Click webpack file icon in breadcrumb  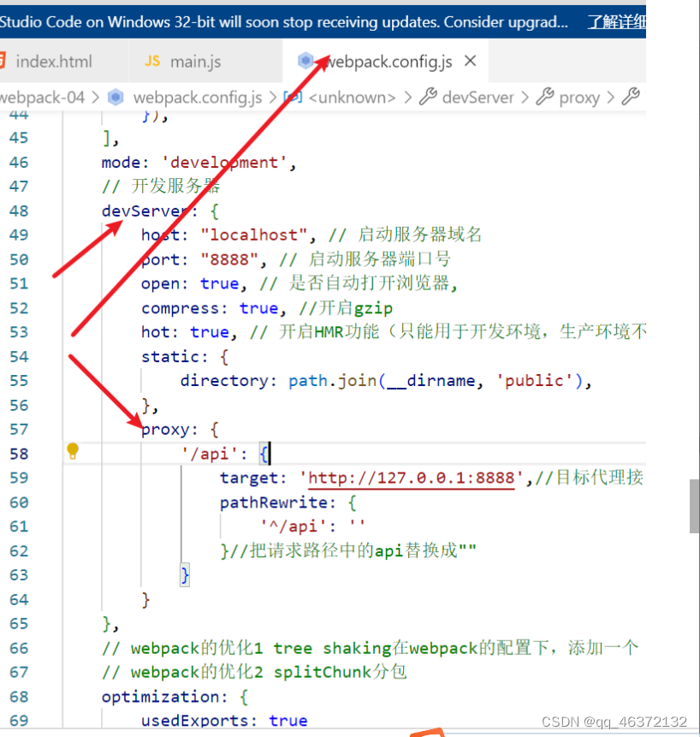pyautogui.click(x=116, y=97)
